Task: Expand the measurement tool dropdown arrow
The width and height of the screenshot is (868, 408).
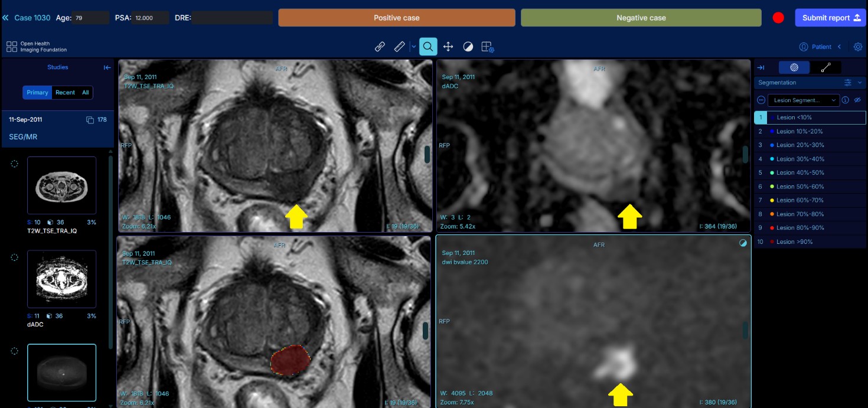Action: [x=413, y=47]
